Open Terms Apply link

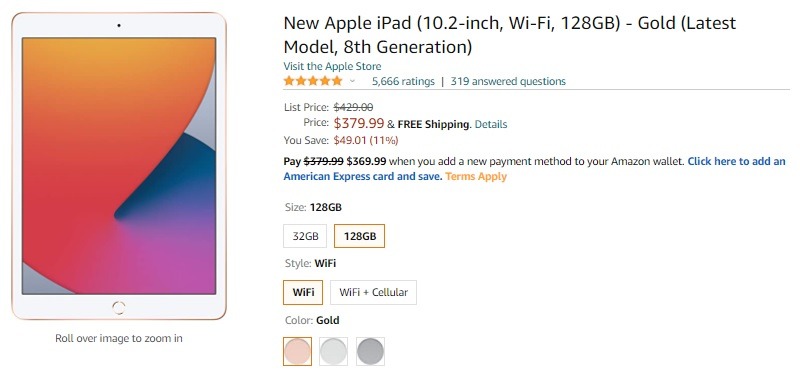(x=476, y=177)
